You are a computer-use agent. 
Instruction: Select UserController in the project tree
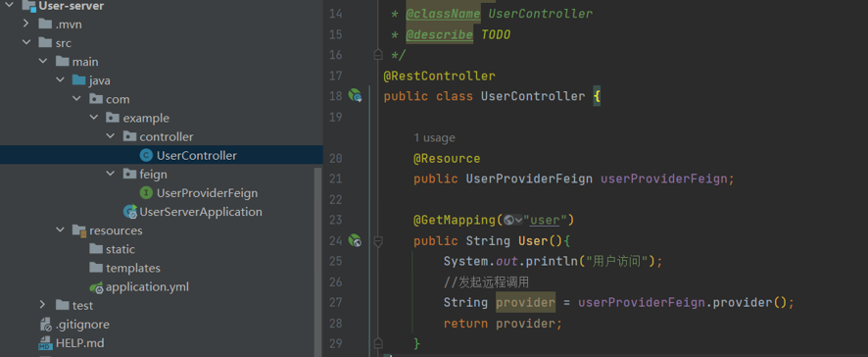point(197,156)
